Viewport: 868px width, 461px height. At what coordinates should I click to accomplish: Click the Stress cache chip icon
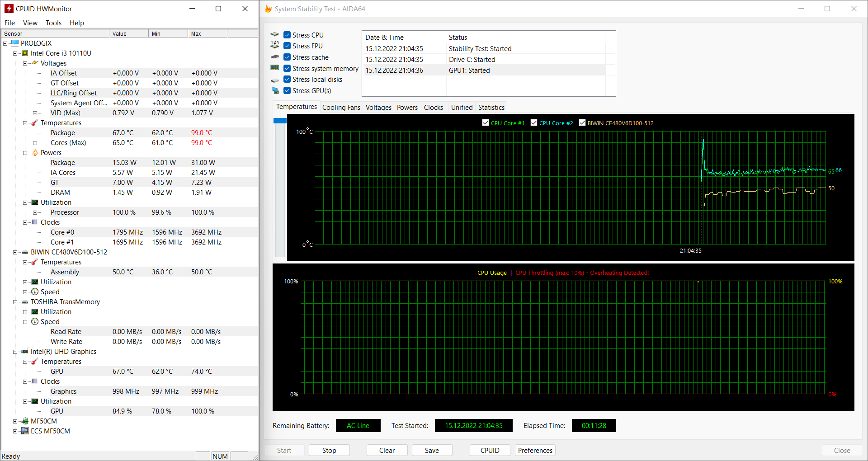[x=275, y=57]
